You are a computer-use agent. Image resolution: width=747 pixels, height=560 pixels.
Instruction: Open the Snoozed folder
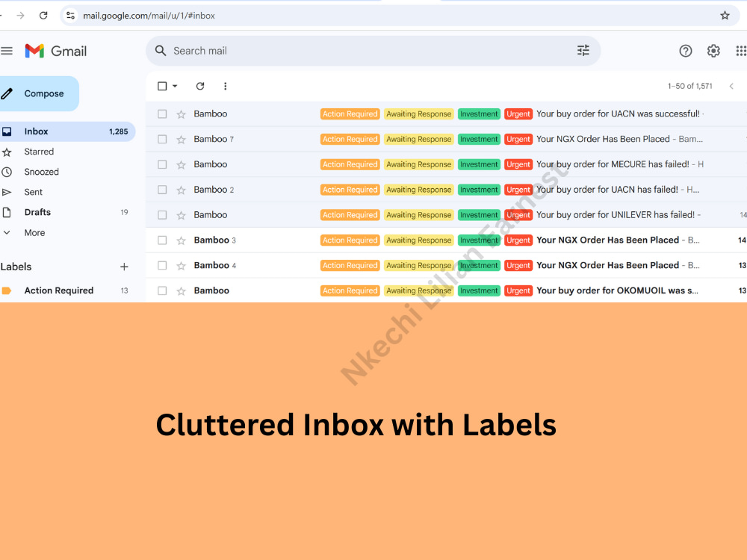coord(66,172)
